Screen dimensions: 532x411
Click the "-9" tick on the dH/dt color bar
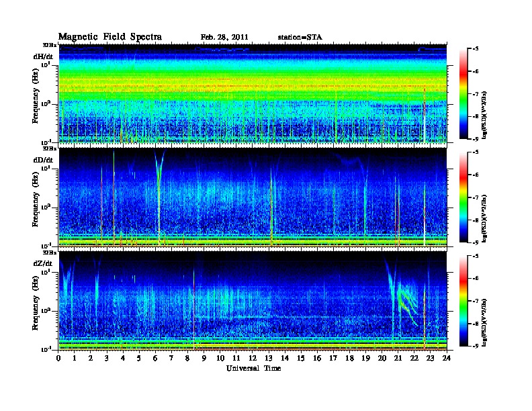pyautogui.click(x=475, y=139)
